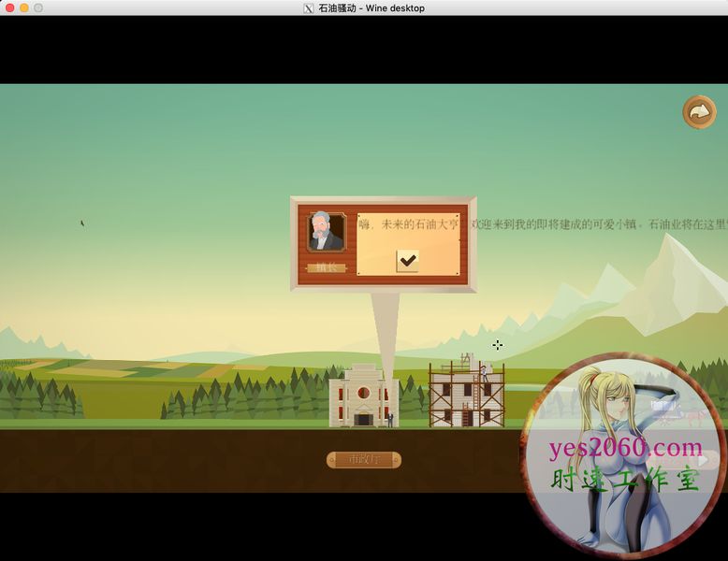Screen dimensions: 728x561
Task: Click the mayor's portrait in the dialog
Action: coord(326,232)
